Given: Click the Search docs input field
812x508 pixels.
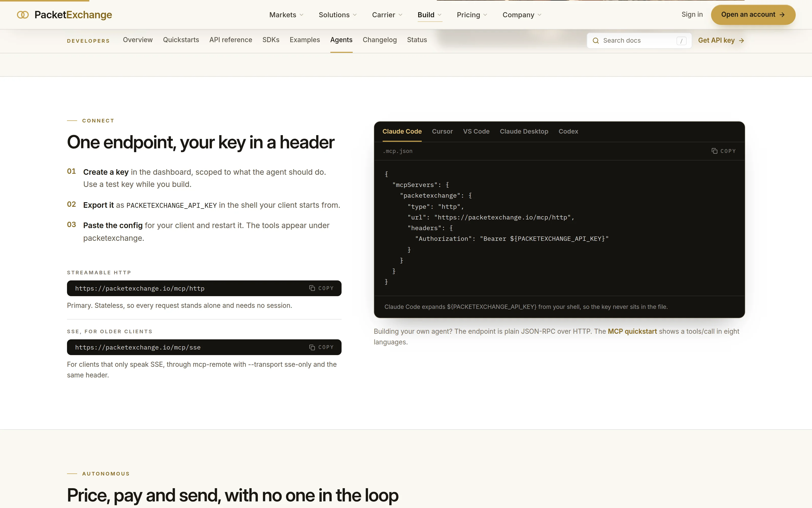Looking at the screenshot, I should [x=639, y=41].
